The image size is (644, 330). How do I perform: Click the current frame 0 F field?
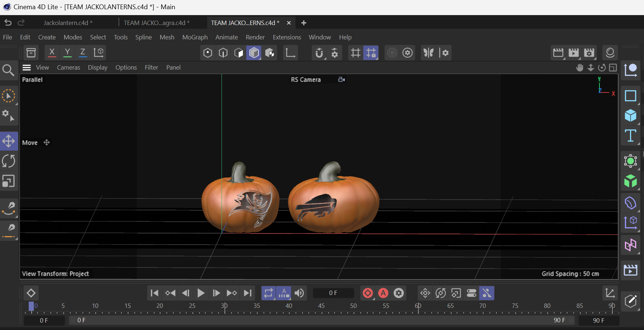click(x=333, y=293)
